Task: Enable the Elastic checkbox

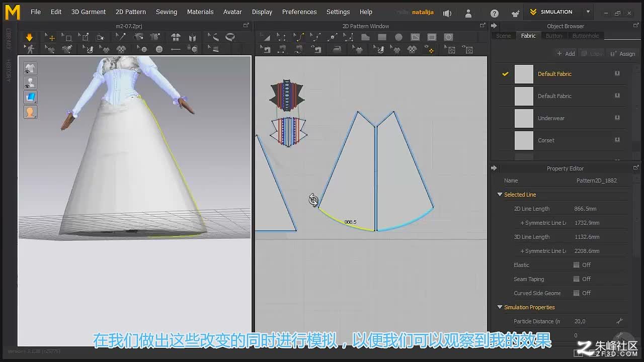Action: pyautogui.click(x=576, y=265)
